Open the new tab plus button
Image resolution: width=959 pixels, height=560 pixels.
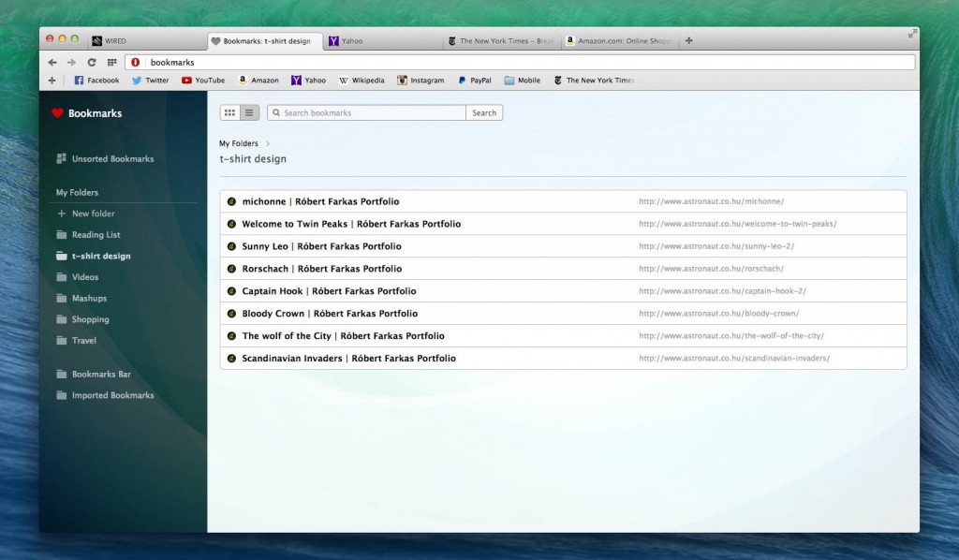click(x=688, y=40)
